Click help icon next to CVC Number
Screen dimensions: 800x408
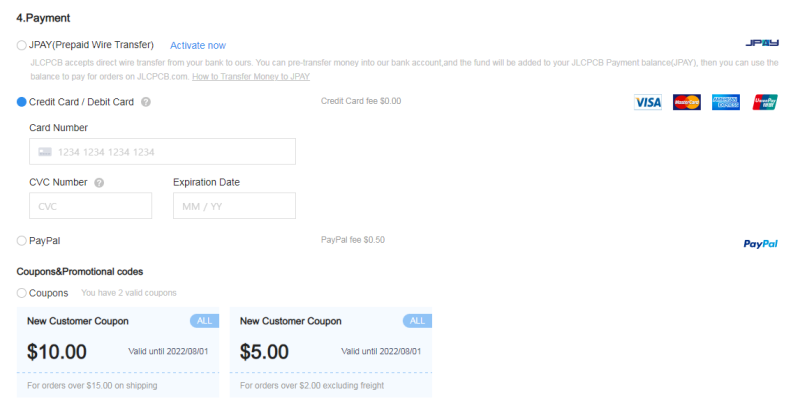tap(99, 183)
